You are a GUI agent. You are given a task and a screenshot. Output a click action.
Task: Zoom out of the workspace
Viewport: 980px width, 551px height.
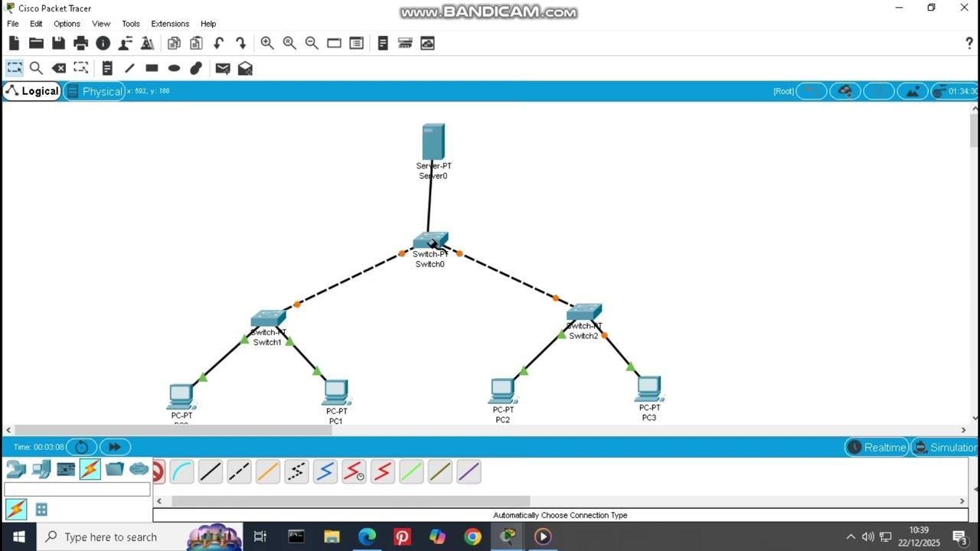point(312,44)
